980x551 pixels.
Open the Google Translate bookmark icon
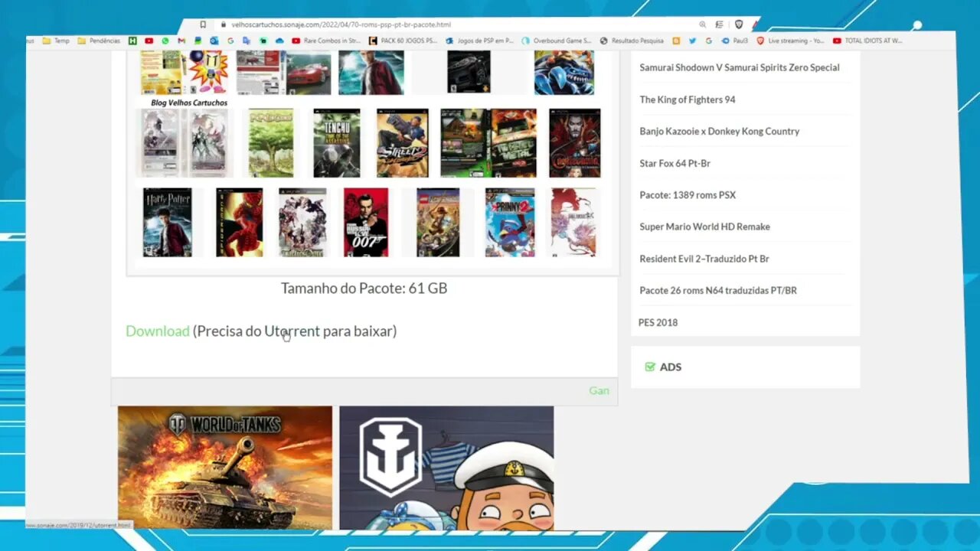pos(247,41)
